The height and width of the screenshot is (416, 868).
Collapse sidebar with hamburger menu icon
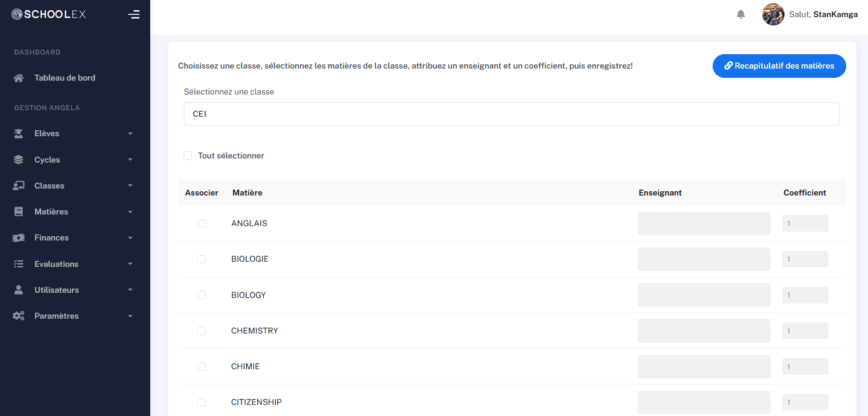(134, 14)
